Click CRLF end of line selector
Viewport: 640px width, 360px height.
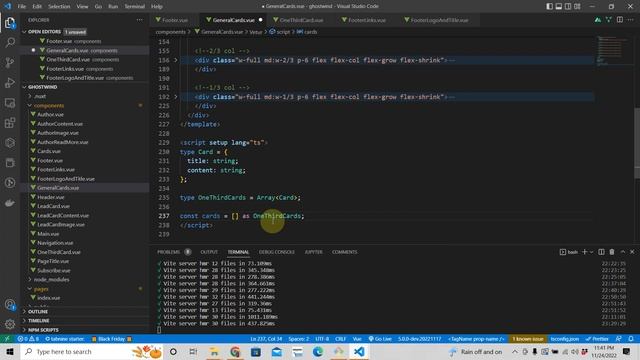340,339
